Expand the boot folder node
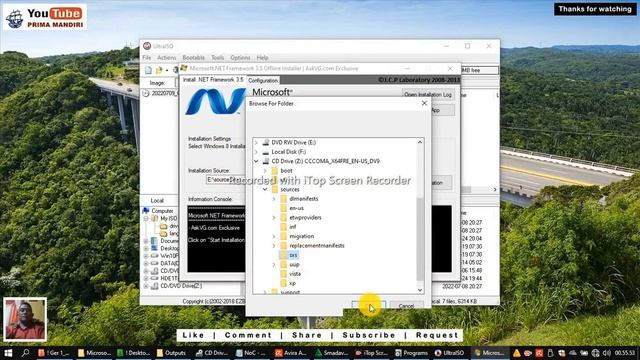 [265, 171]
